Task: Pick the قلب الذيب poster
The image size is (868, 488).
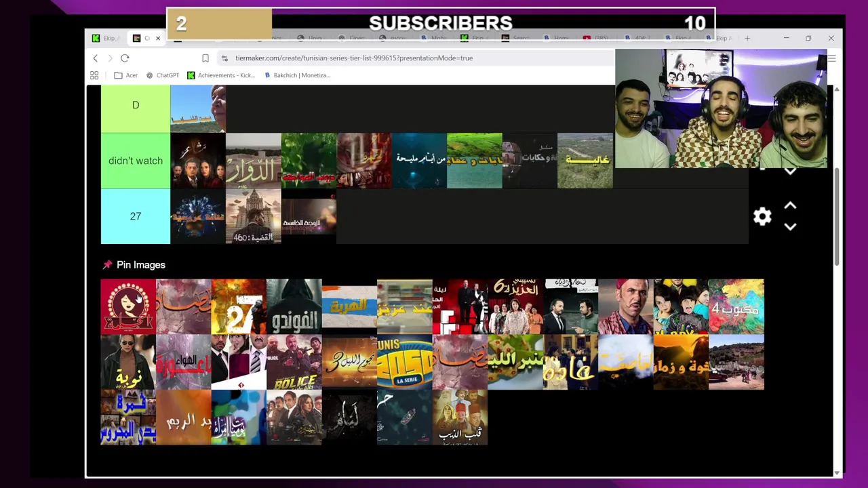Action: click(x=460, y=418)
